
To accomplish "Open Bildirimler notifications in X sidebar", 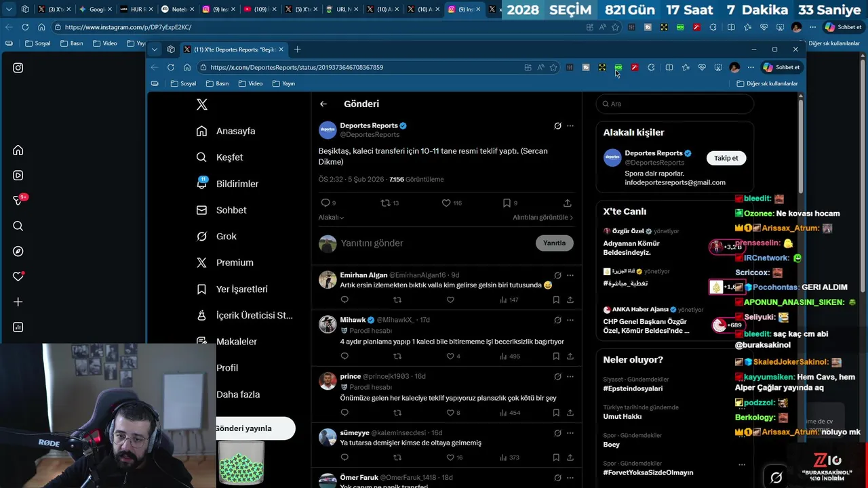I will pyautogui.click(x=228, y=184).
